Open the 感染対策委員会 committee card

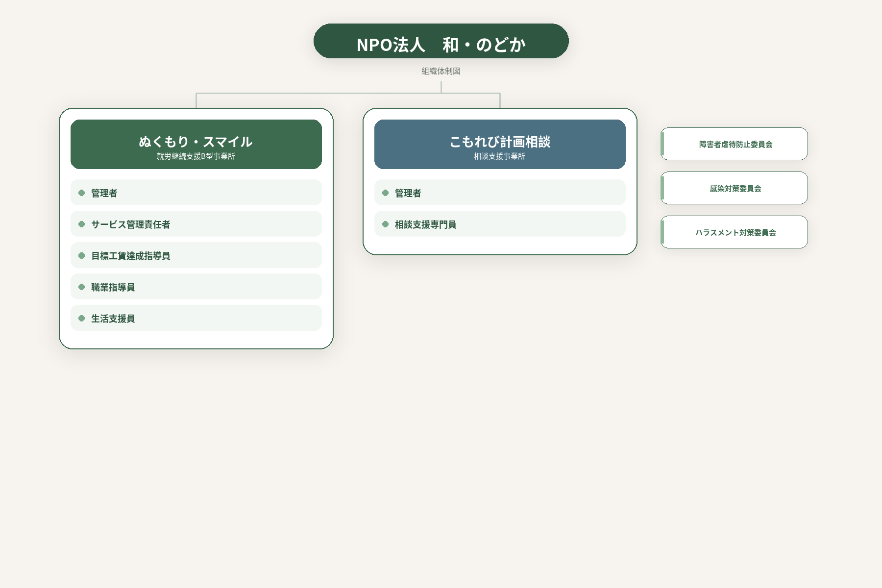(734, 188)
